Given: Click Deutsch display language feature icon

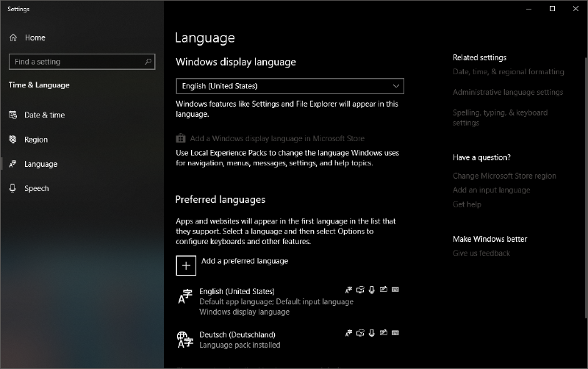Looking at the screenshot, I should [348, 333].
